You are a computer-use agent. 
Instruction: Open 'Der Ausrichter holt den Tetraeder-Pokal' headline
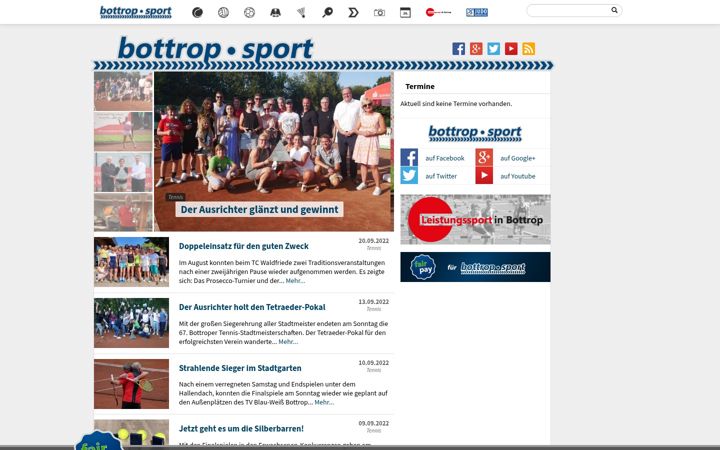(252, 307)
